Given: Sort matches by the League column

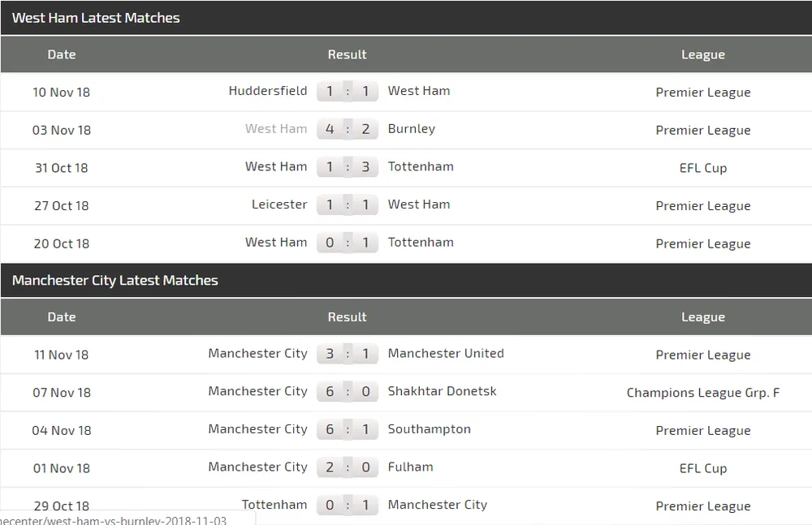Looking at the screenshot, I should [x=703, y=54].
